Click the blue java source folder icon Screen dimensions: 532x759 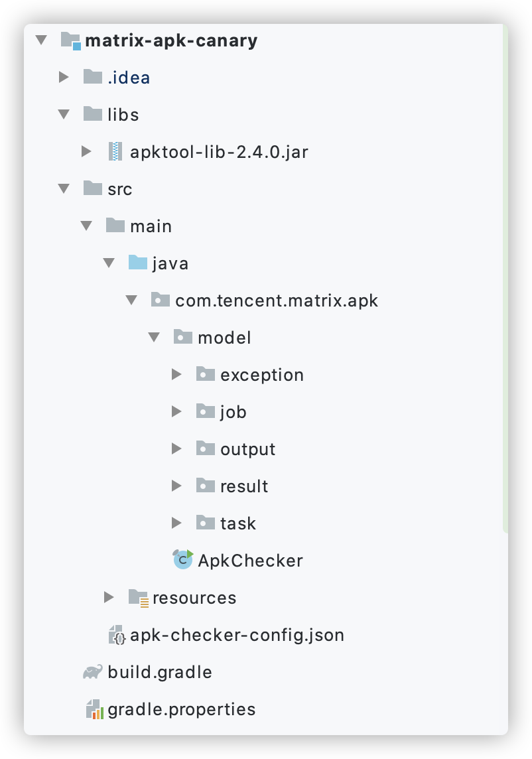point(137,262)
